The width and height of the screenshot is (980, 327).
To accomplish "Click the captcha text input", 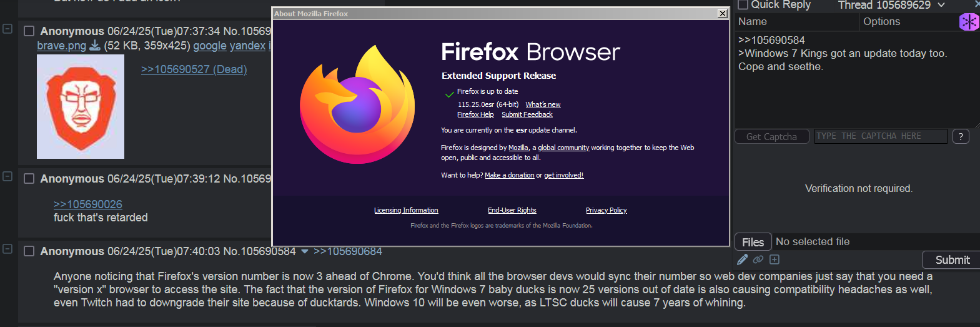I will click(x=881, y=136).
